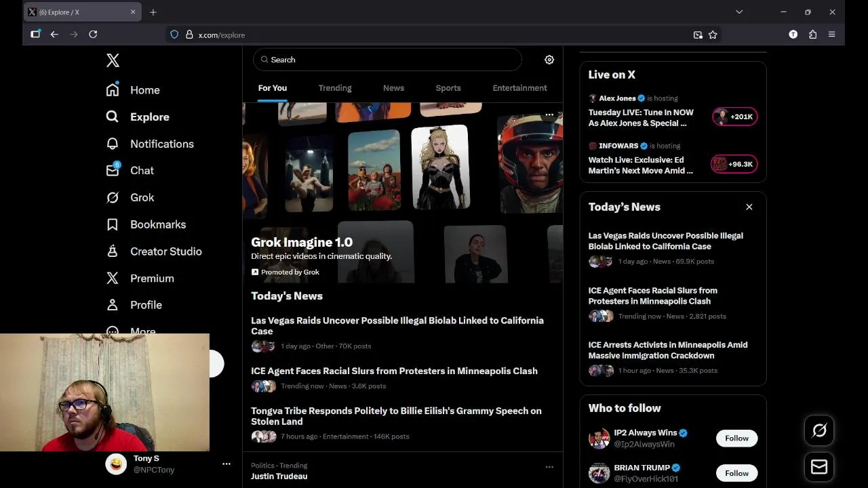868x488 pixels.
Task: Open the Home page
Action: click(x=133, y=90)
